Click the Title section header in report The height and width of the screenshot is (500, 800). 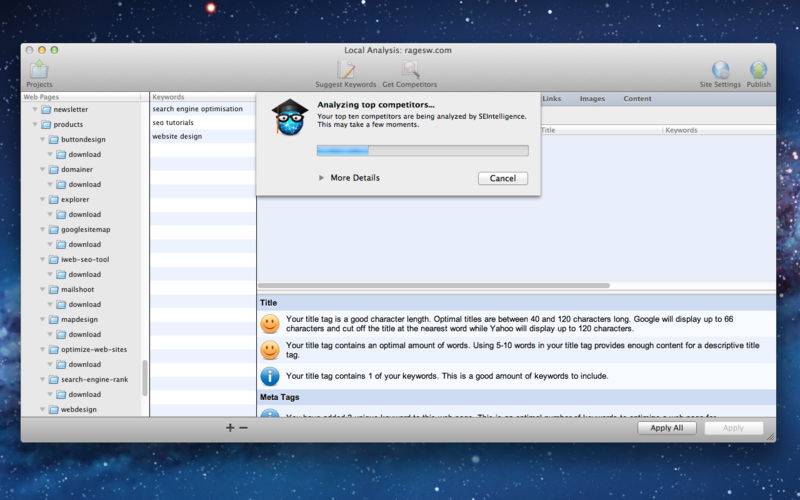tap(517, 303)
